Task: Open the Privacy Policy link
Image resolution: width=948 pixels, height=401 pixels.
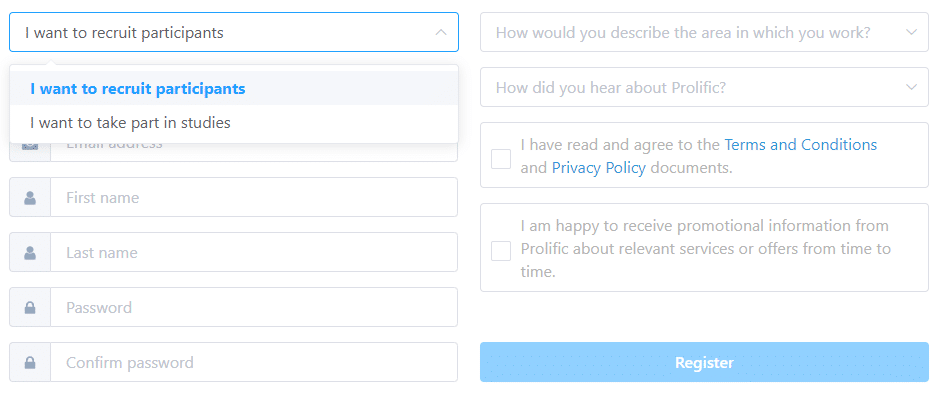Action: point(598,168)
